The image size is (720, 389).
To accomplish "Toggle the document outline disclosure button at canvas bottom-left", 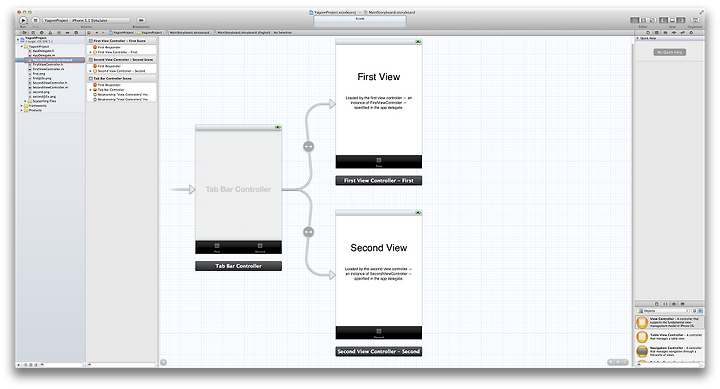I will tap(163, 362).
